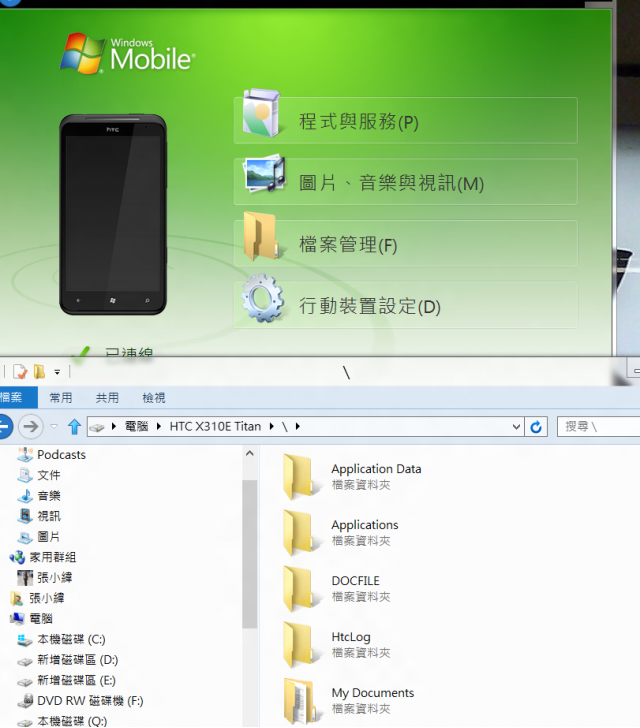Screen dimensions: 640x728
Task: Click the Podcasts library icon
Action: click(x=25, y=454)
